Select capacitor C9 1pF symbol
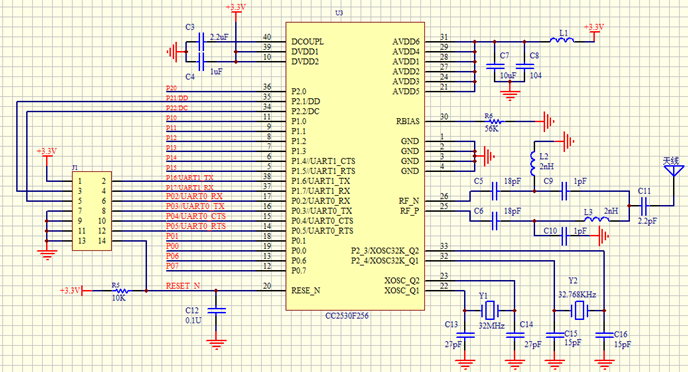The height and width of the screenshot is (372, 688). (565, 191)
